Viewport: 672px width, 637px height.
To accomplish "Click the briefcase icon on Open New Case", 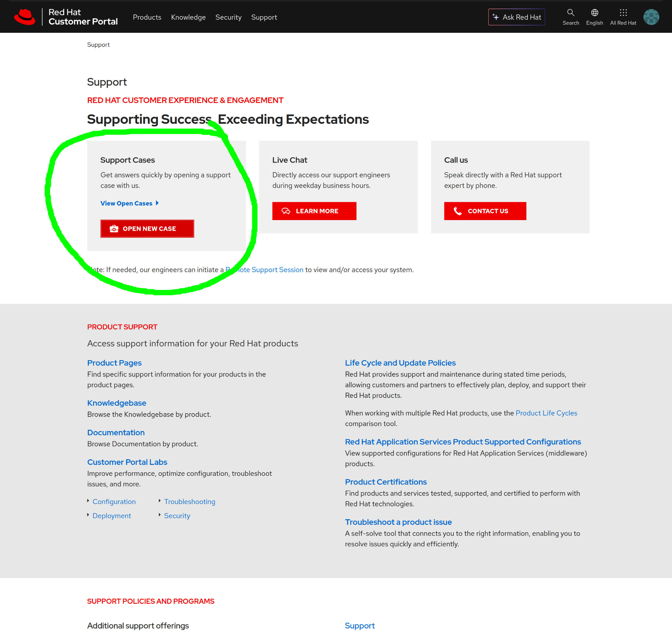I will (114, 229).
